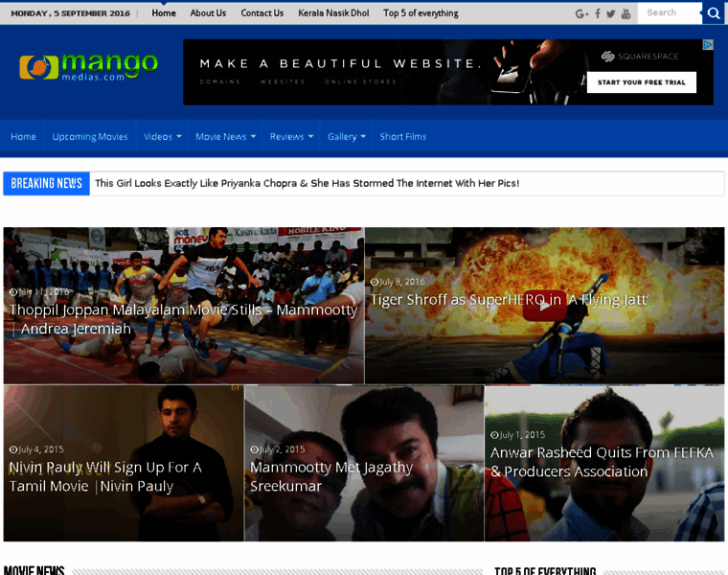
Task: Open Tiger Shroff A Flying Jatt article
Action: (x=510, y=300)
